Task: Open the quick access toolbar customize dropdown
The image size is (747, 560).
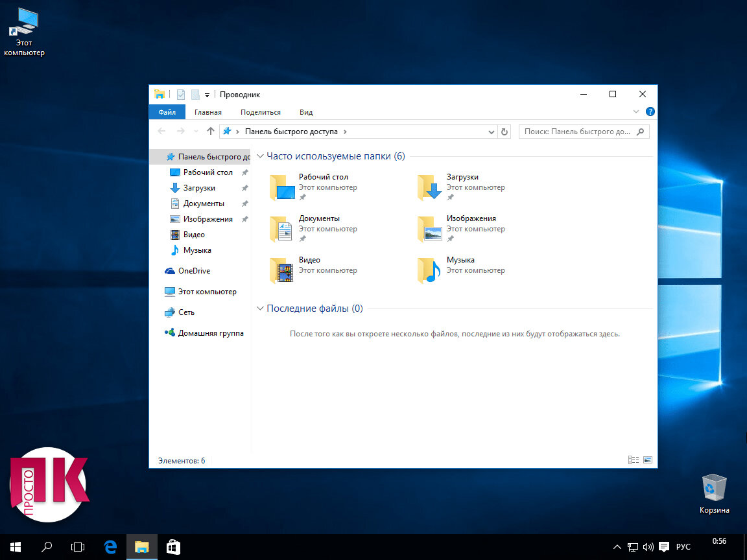Action: 207,95
